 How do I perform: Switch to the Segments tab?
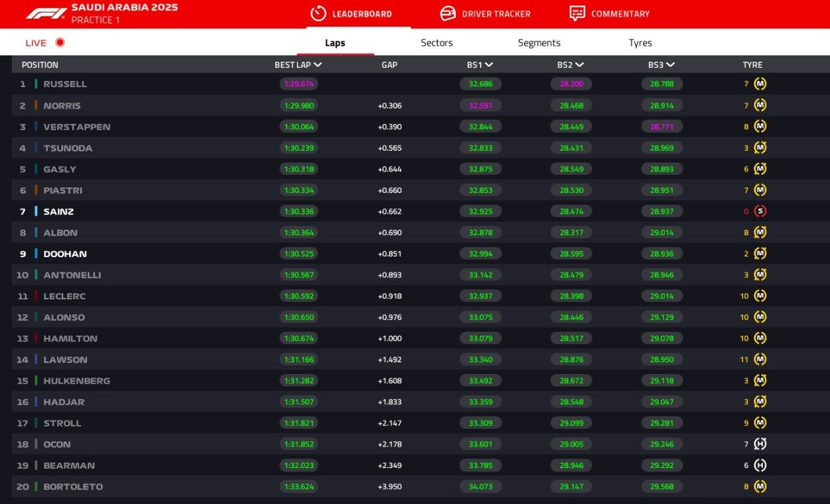pyautogui.click(x=539, y=43)
